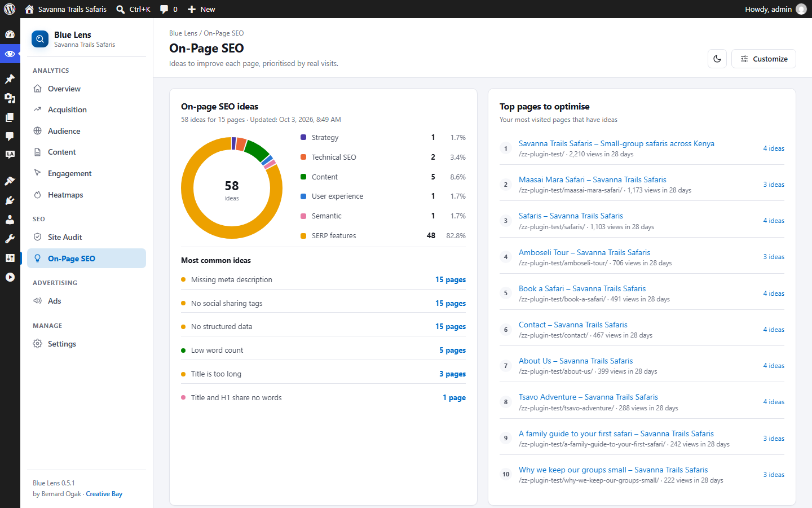The width and height of the screenshot is (812, 508).
Task: Open Savanna Trails Safaris site home link
Action: pos(66,9)
